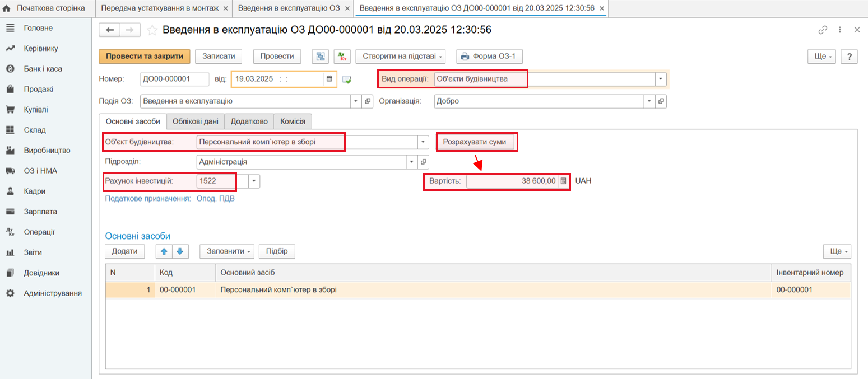Screen dimensions: 868x379
Task: Open the vertical three-dots menu
Action: coord(840,30)
